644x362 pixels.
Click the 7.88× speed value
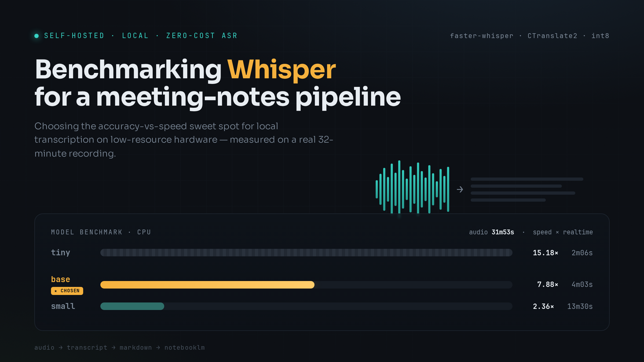pyautogui.click(x=547, y=285)
